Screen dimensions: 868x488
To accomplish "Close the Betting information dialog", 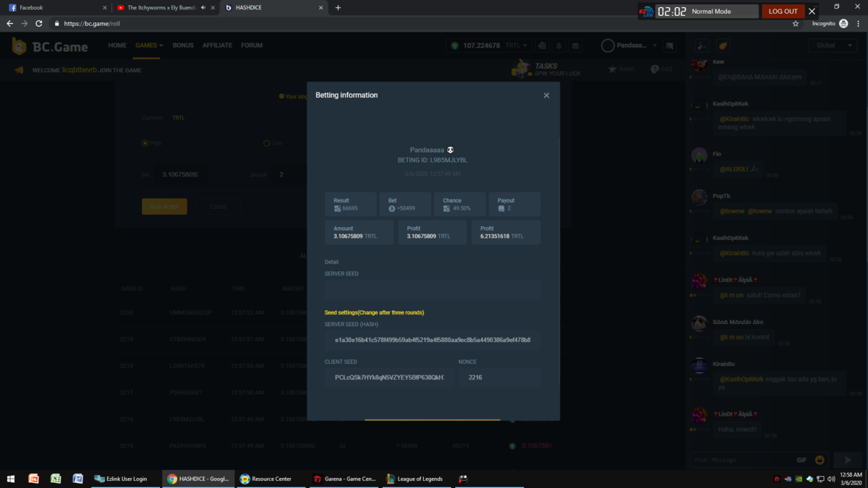I will [546, 95].
